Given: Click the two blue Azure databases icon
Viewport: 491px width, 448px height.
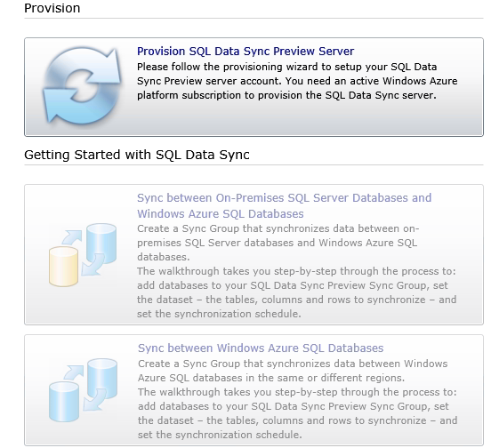Looking at the screenshot, I should coord(83,390).
